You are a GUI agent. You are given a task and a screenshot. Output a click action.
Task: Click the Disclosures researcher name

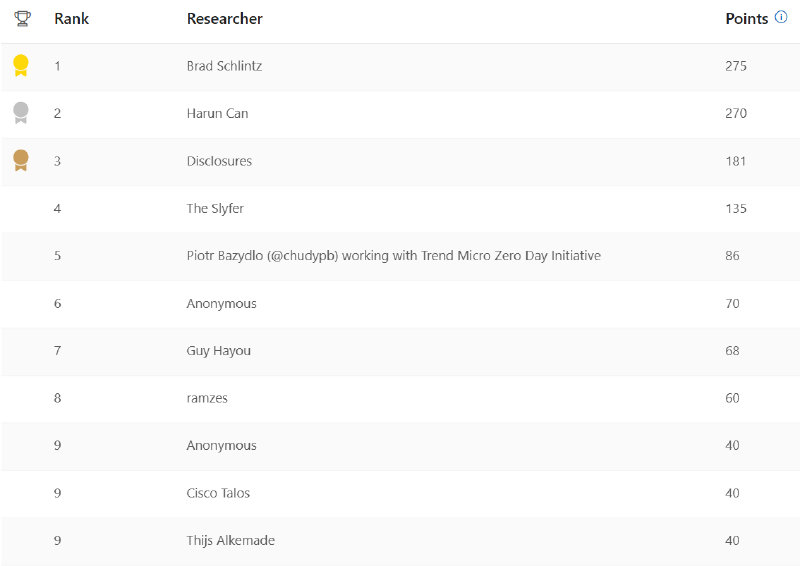point(219,161)
